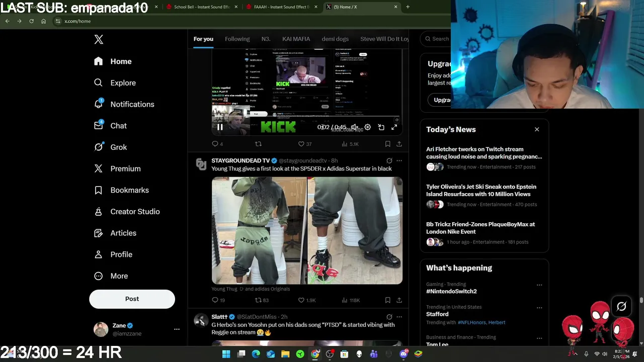Open video settings gear
644x362 pixels.
click(368, 127)
